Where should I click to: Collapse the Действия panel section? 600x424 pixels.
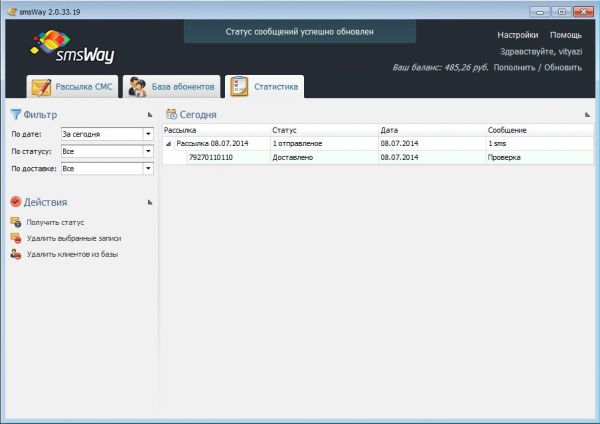(x=149, y=202)
